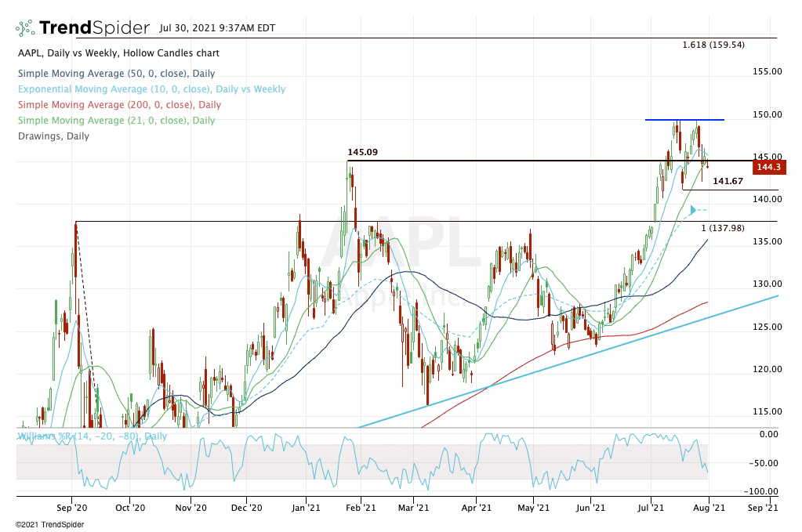Click the Jul 30, 2021 9:37AM EDT timestamp

tap(217, 28)
